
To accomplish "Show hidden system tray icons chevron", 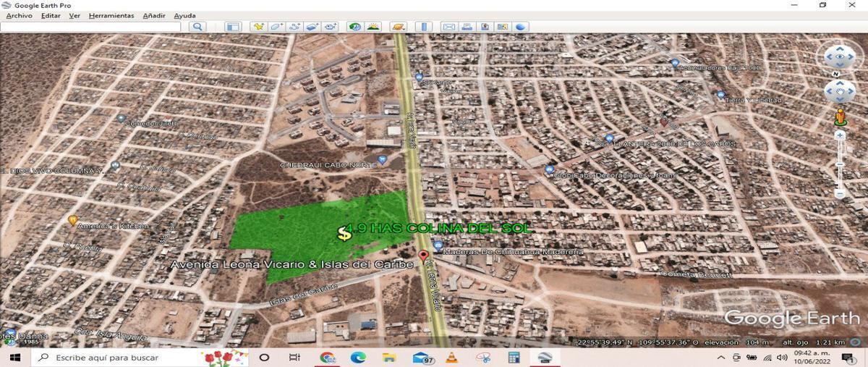I will (x=721, y=358).
